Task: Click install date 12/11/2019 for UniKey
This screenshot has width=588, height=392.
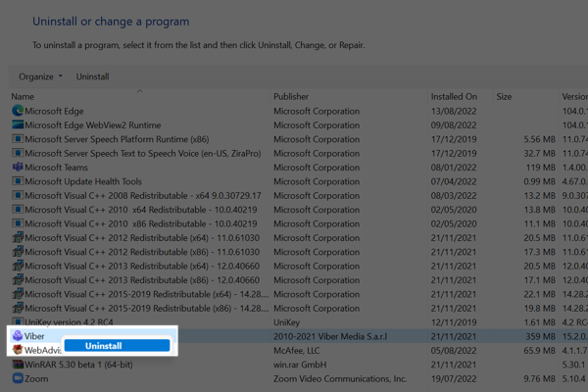Action: pyautogui.click(x=454, y=322)
